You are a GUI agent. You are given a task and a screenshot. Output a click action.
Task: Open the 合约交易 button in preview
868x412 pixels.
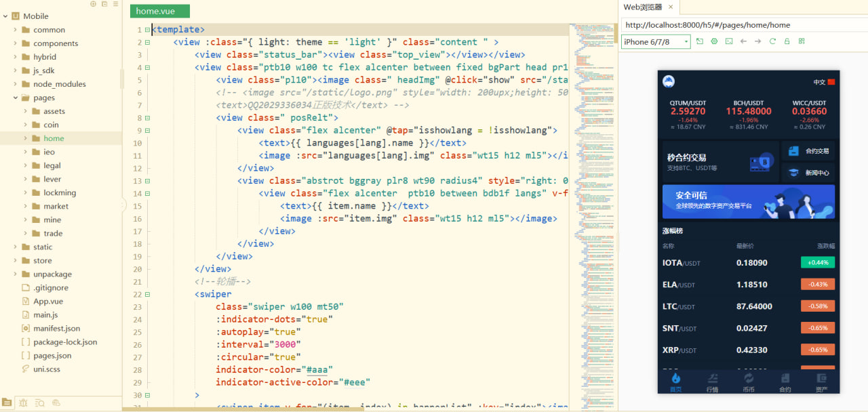pyautogui.click(x=808, y=151)
